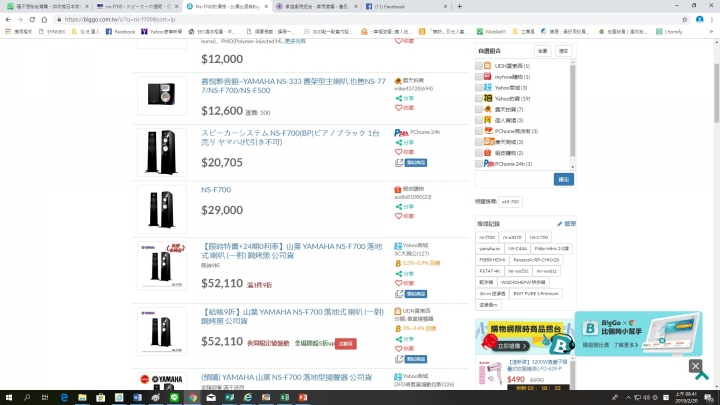Open the Facebook bookmark in bookmarks bar
The height and width of the screenshot is (405, 720).
tap(120, 32)
